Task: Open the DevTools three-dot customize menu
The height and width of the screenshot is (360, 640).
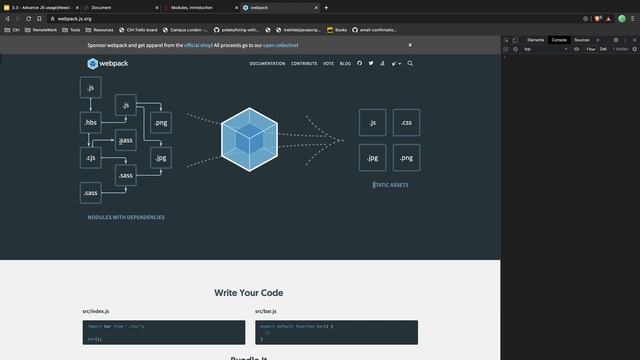Action: click(625, 40)
